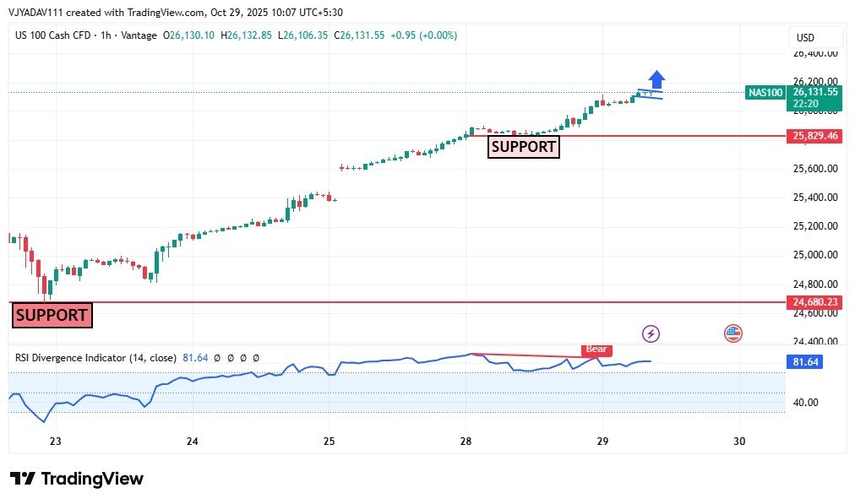This screenshot has height=504, width=855.
Task: Click the purple lightning market event icon
Action: 649,333
